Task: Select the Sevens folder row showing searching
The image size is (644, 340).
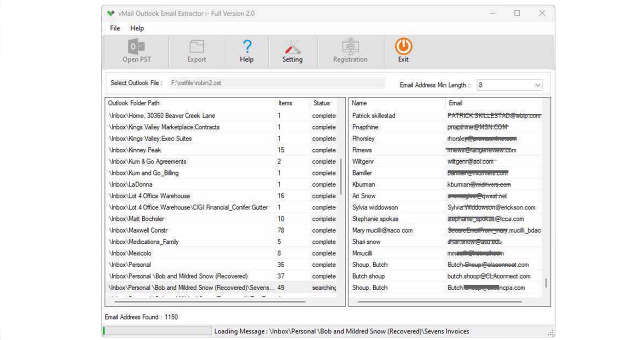Action: tap(221, 287)
